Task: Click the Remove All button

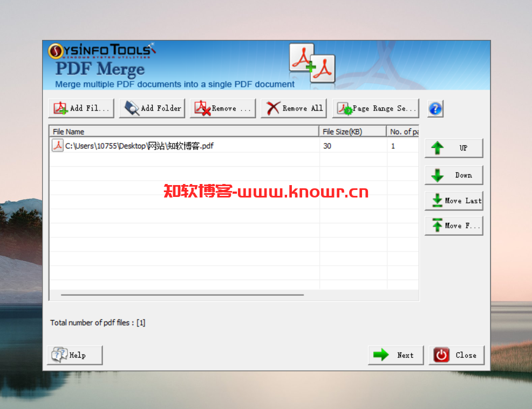Action: [294, 108]
